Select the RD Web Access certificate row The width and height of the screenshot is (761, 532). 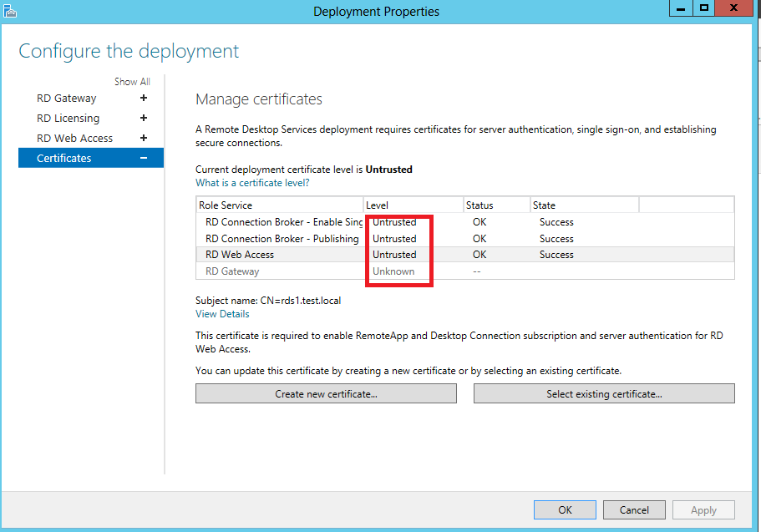tap(465, 255)
